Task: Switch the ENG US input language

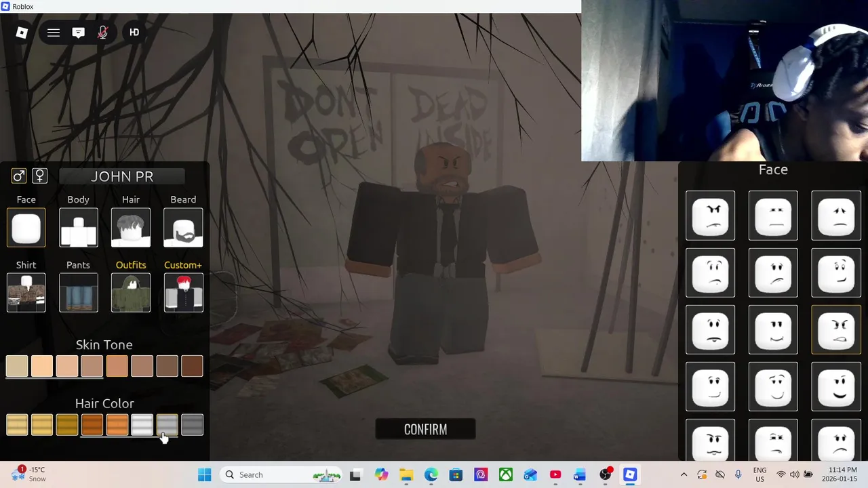Action: [x=760, y=474]
